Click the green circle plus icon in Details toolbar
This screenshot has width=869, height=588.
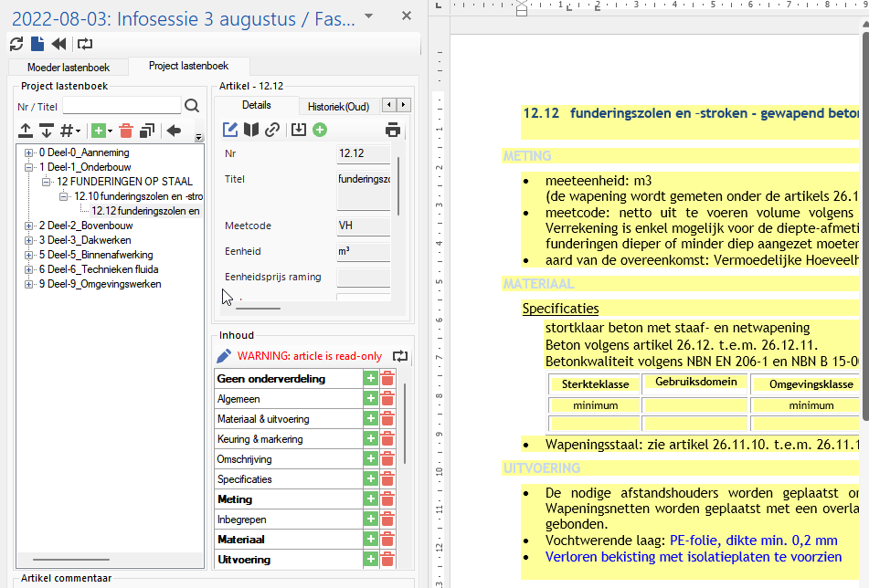click(x=320, y=130)
